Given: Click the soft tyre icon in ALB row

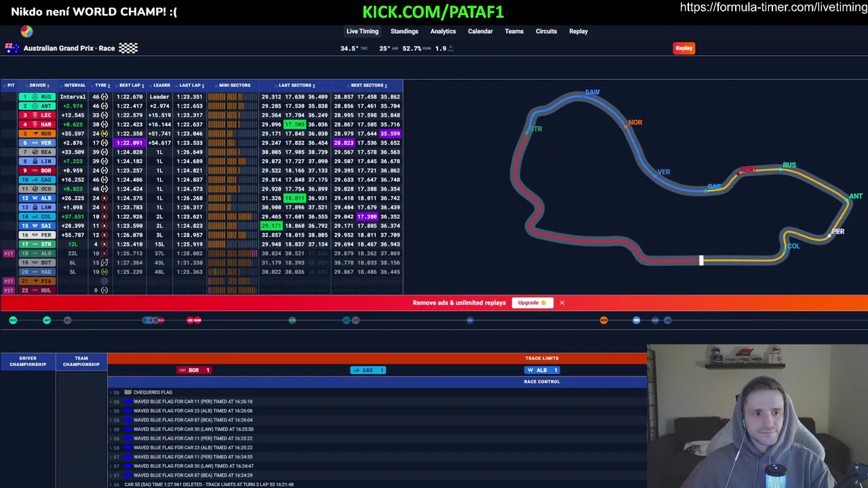Looking at the screenshot, I should [x=104, y=199].
